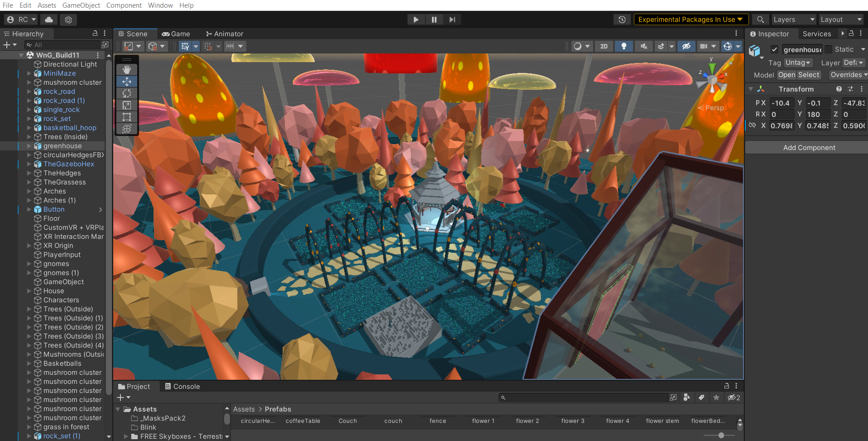Toggle 2D view mode in Scene
Image resolution: width=868 pixels, height=441 pixels.
point(604,46)
